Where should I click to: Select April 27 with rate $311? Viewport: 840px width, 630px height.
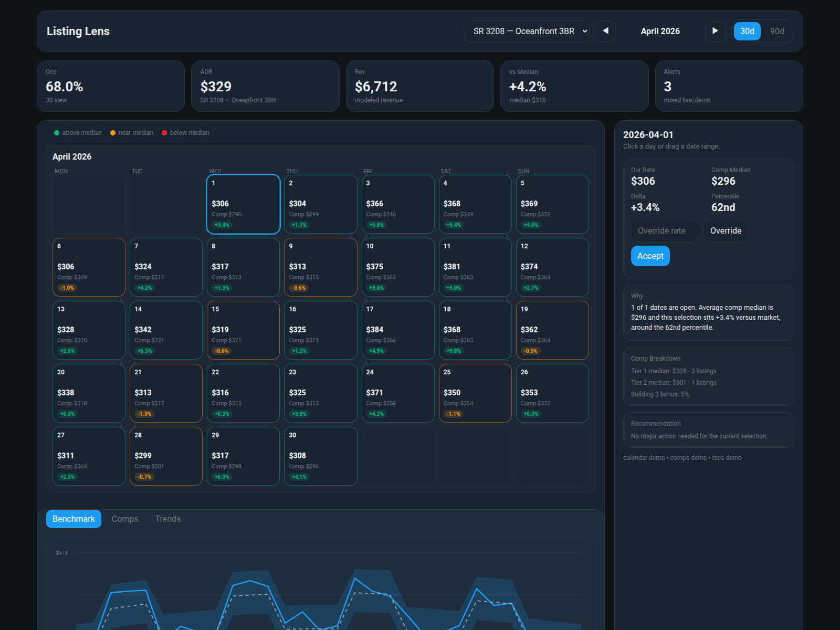(89, 456)
